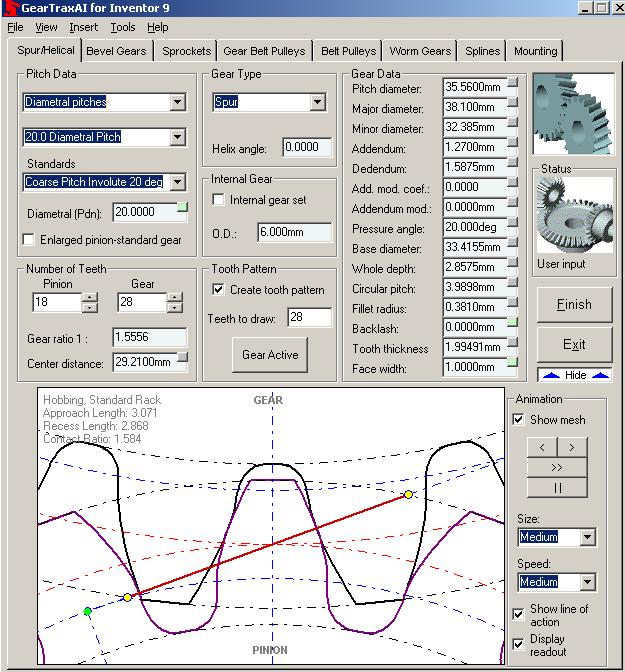Switch to the Belt Pulleys tab
This screenshot has width=625, height=672.
[x=348, y=51]
